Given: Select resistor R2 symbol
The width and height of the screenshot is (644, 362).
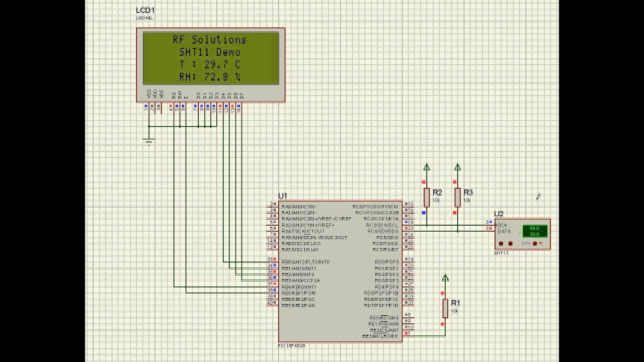Looking at the screenshot, I should [x=427, y=198].
